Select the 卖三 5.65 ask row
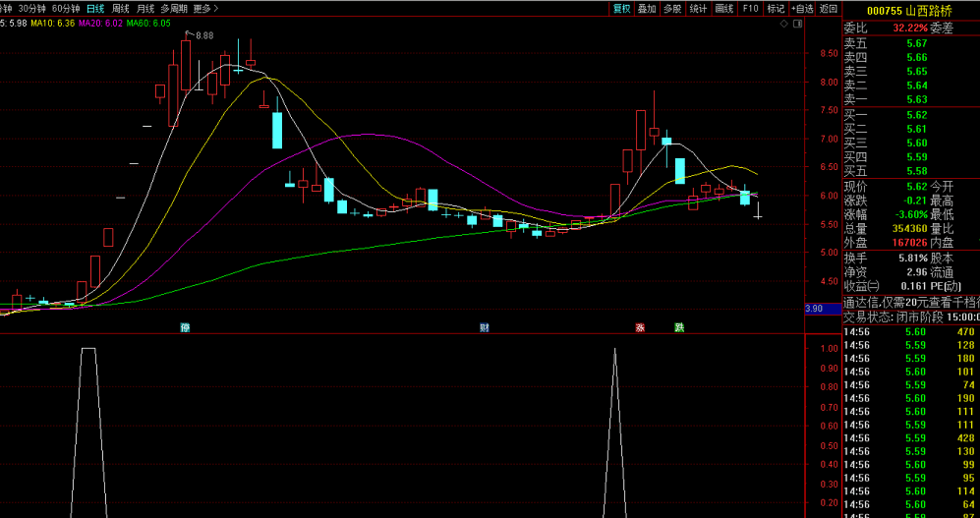Image resolution: width=980 pixels, height=518 pixels. (911, 71)
